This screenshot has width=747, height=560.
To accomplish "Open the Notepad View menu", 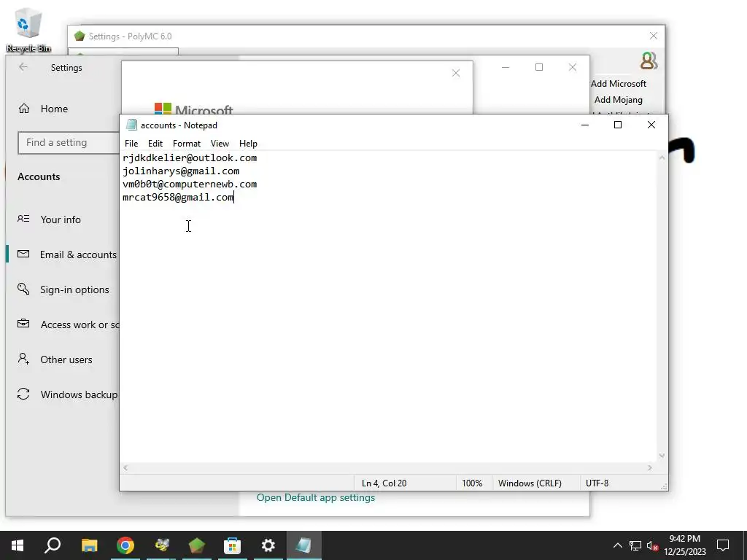I will (x=220, y=144).
